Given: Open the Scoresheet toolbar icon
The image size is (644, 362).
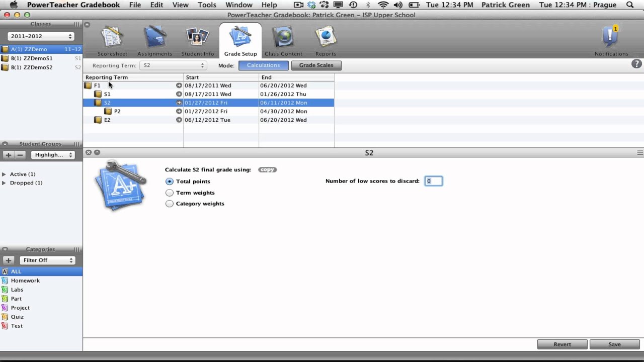Looking at the screenshot, I should coord(112,41).
